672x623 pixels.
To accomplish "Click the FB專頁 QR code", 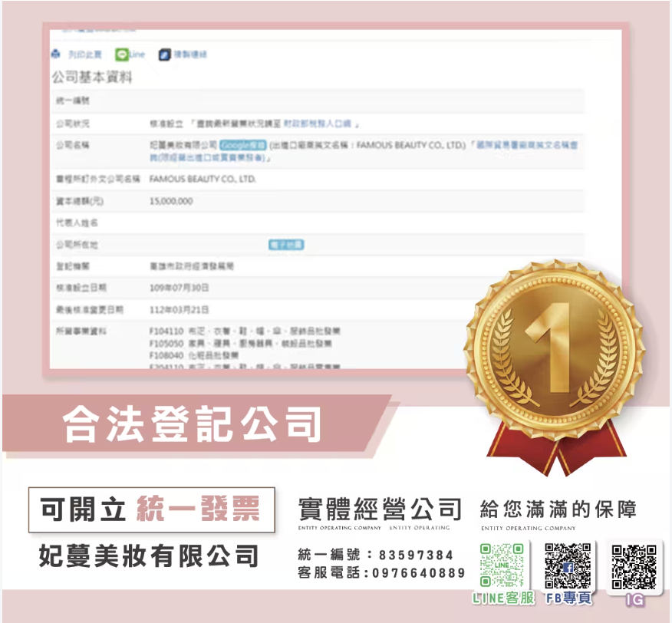I will coord(568,566).
